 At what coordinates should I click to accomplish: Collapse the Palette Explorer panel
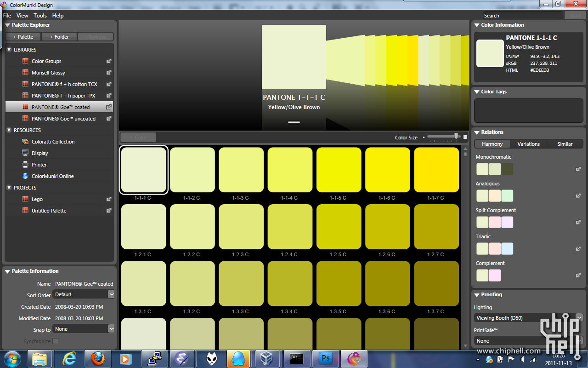[x=8, y=25]
